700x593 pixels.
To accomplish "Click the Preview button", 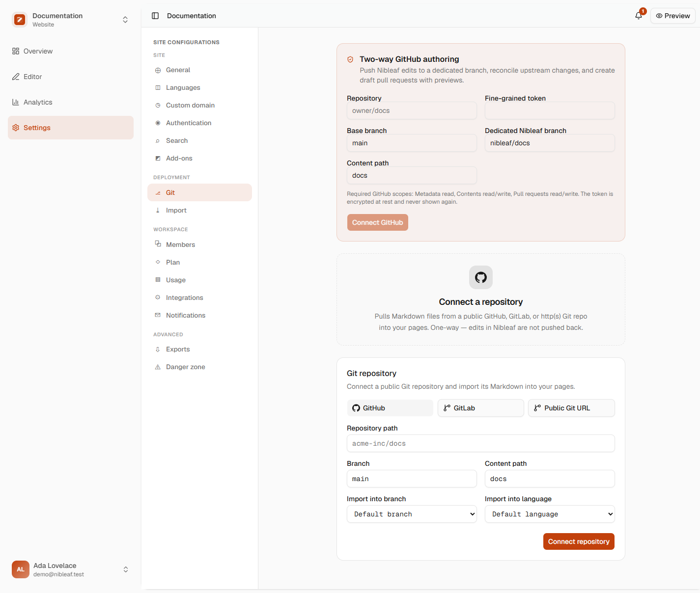I will tap(673, 16).
